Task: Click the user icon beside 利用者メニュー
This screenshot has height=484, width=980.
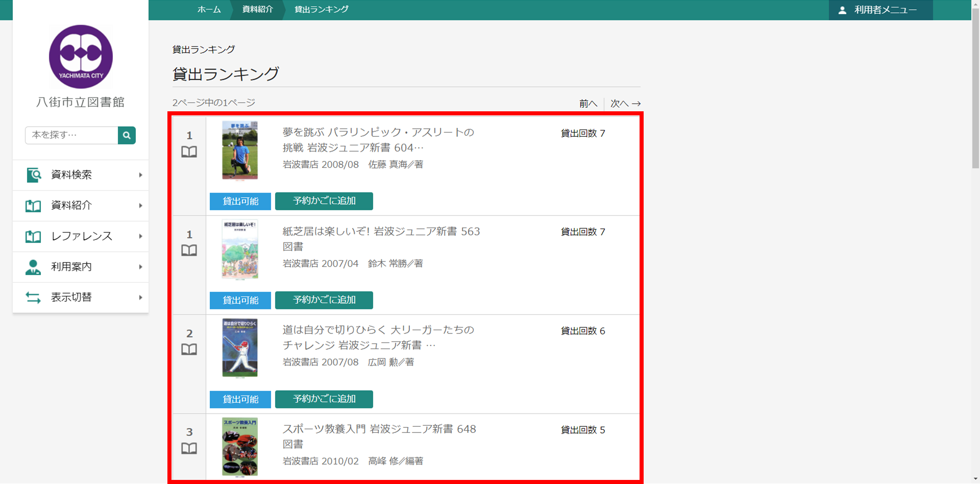Action: [842, 10]
